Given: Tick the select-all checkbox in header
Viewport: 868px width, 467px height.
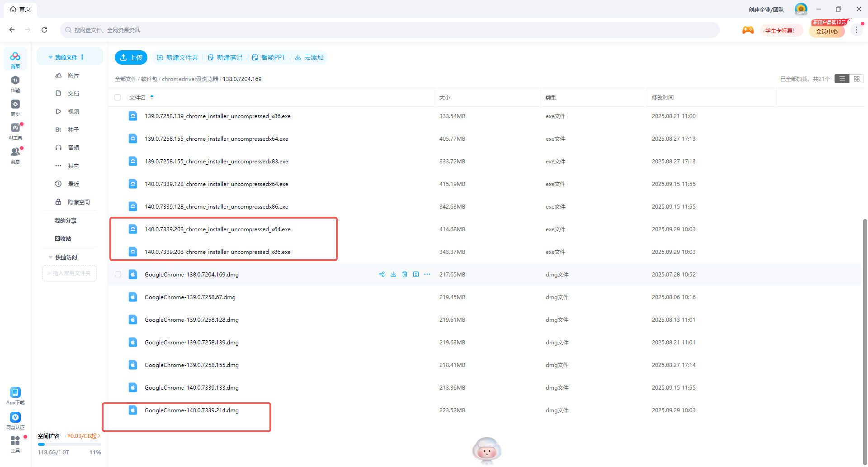Looking at the screenshot, I should tap(118, 97).
